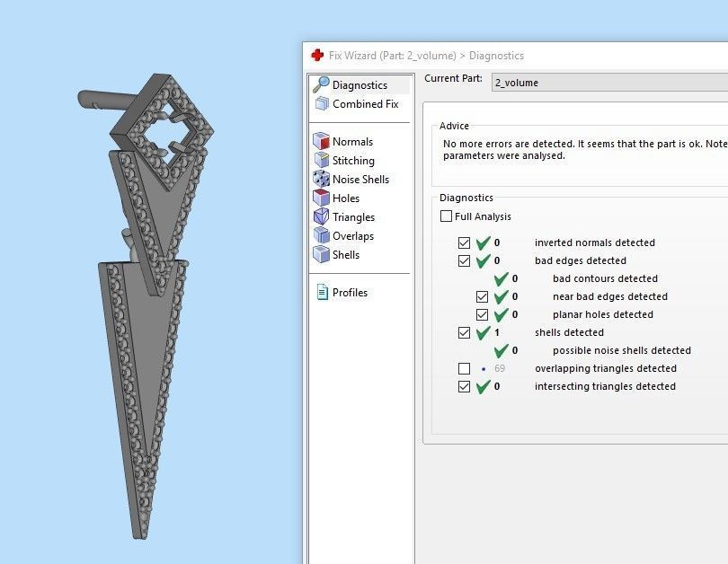
Task: Uncheck bad edges detected checkbox
Action: [464, 260]
